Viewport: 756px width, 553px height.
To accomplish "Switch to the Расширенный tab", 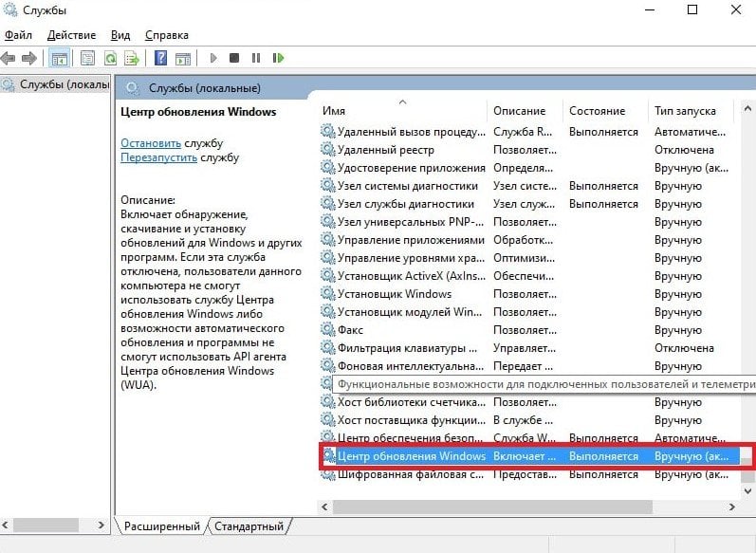I will click(161, 526).
